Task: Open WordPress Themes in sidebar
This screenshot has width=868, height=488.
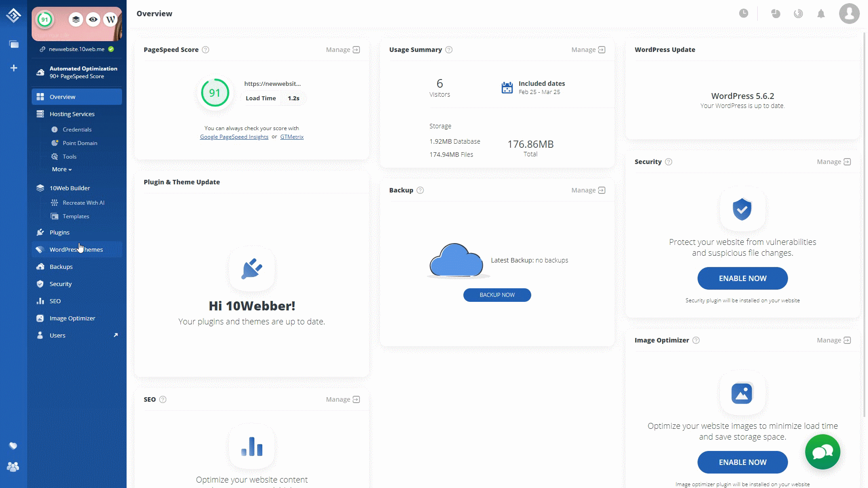Action: pyautogui.click(x=77, y=249)
